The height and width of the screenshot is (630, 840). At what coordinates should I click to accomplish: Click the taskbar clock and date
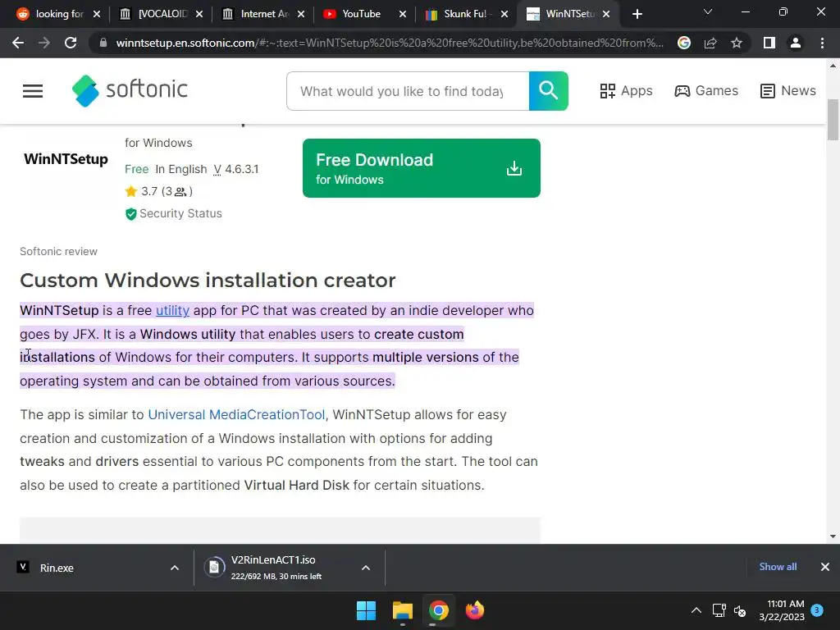click(x=782, y=610)
